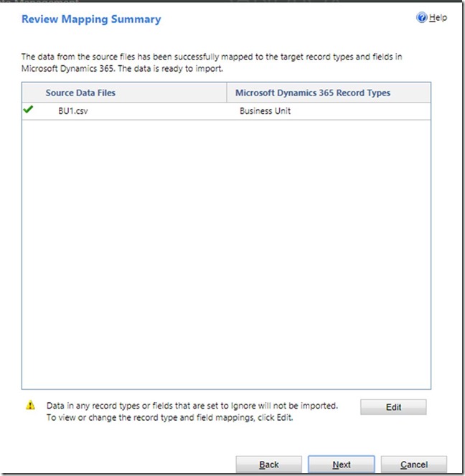Click the green checkmark beside BU1.csv

click(29, 111)
